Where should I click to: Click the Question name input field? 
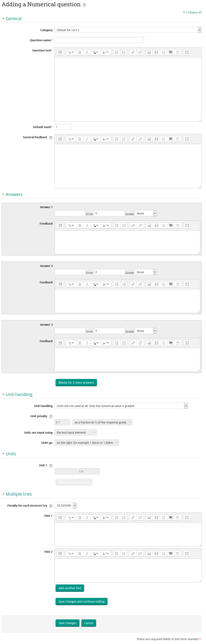[99, 40]
